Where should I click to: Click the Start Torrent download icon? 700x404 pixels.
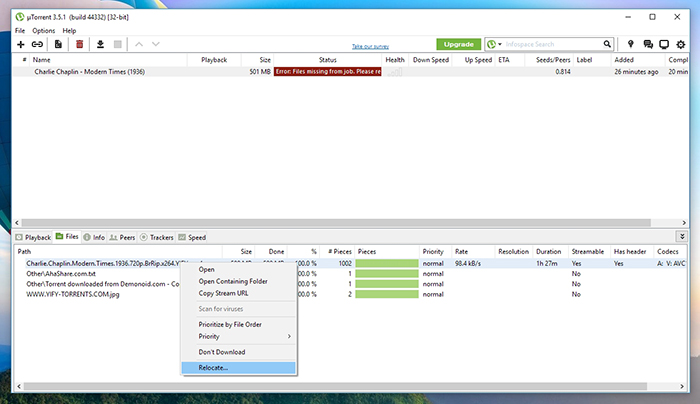pyautogui.click(x=100, y=44)
